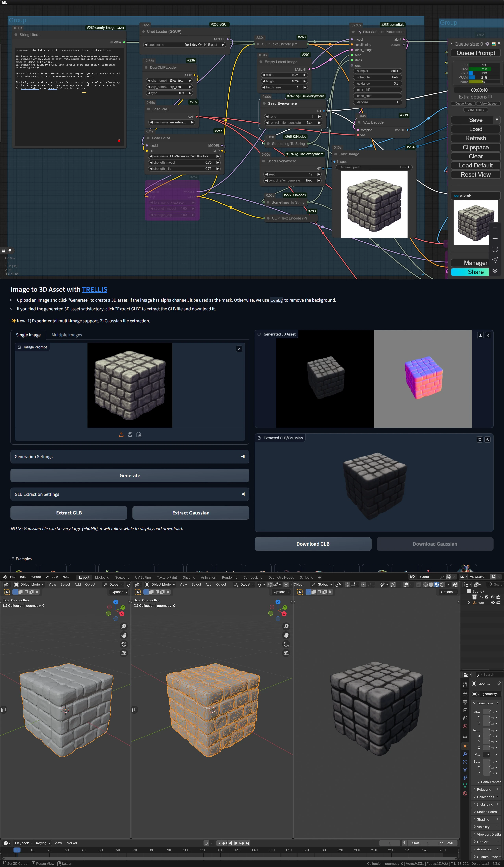Open the TRELLIS hyperlink in heading
This screenshot has width=504, height=867.
coord(95,289)
